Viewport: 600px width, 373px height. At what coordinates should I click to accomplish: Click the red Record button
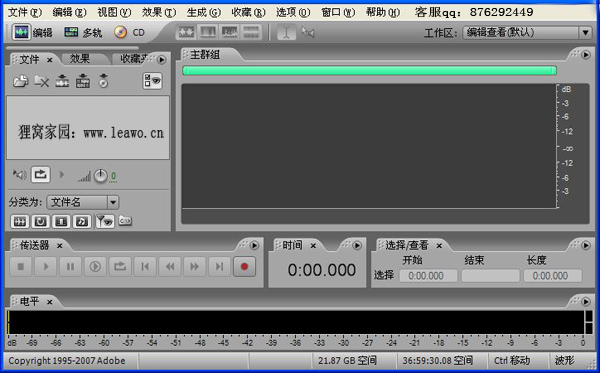(244, 266)
